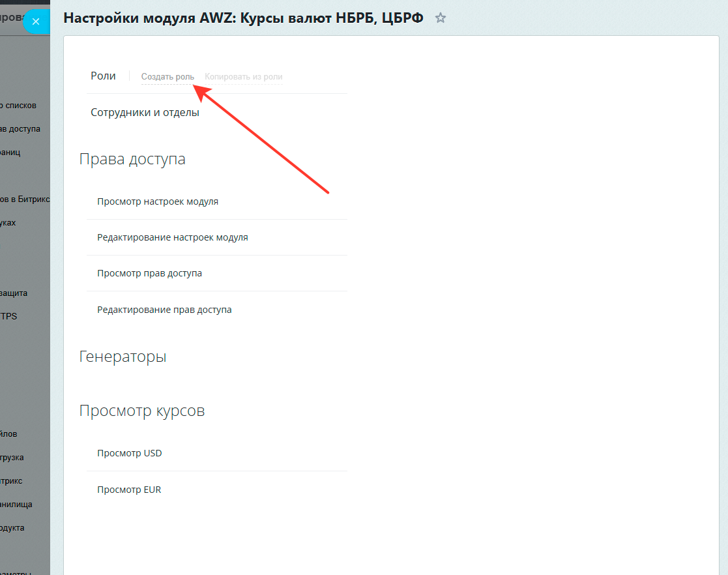
Task: Close the module settings side panel
Action: click(x=36, y=22)
